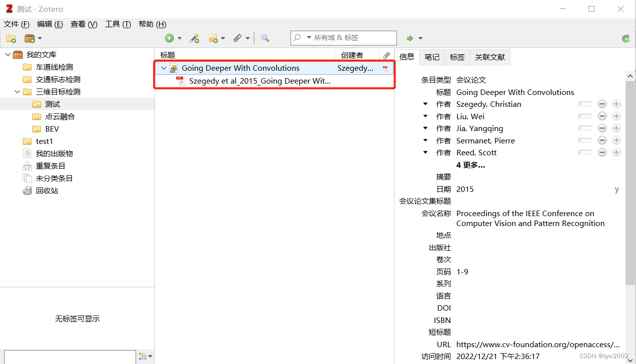The image size is (636, 364).
Task: Show the 4 更多... hidden authors
Action: [x=470, y=165]
